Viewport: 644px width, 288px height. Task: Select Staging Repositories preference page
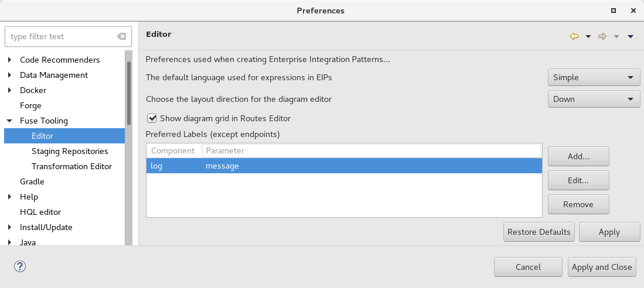pos(70,151)
